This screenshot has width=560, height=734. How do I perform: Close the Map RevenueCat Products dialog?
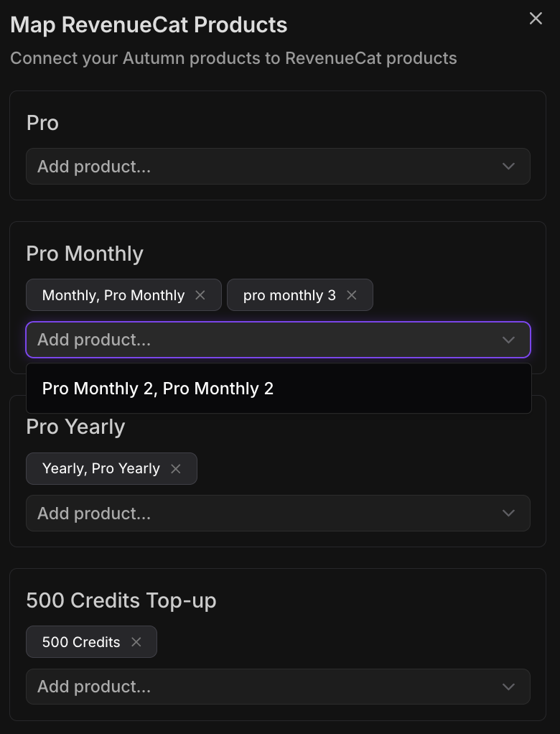535,19
